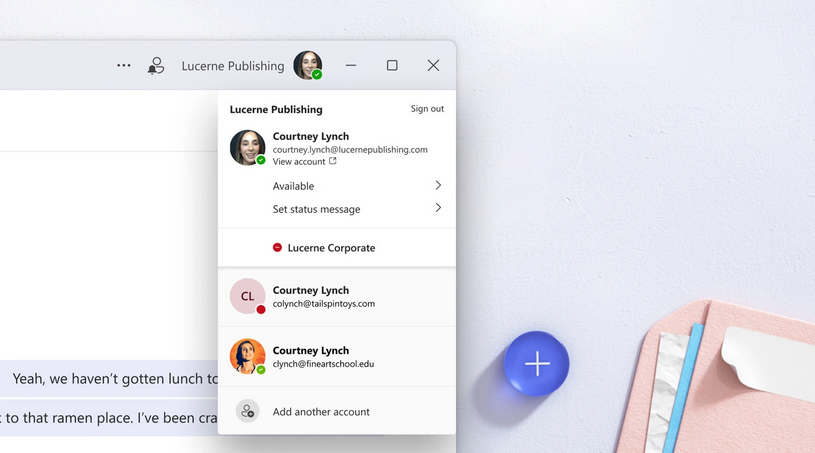Click the Add another account icon

(247, 411)
